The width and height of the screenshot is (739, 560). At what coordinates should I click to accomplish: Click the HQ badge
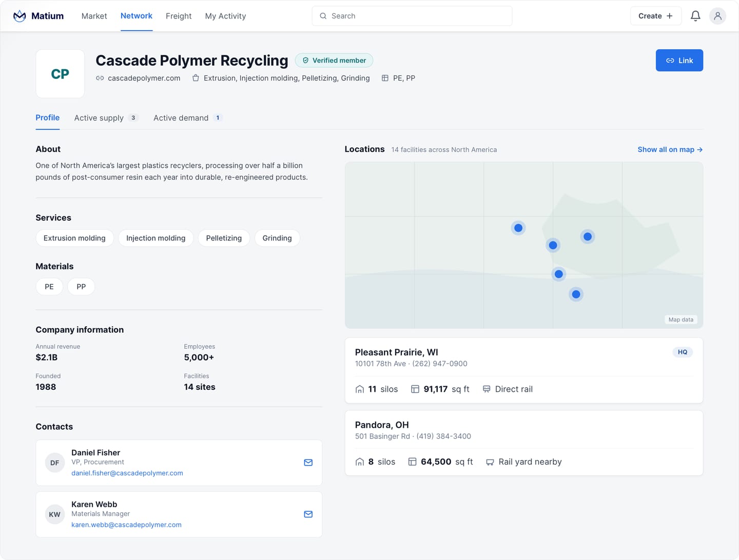coord(683,352)
